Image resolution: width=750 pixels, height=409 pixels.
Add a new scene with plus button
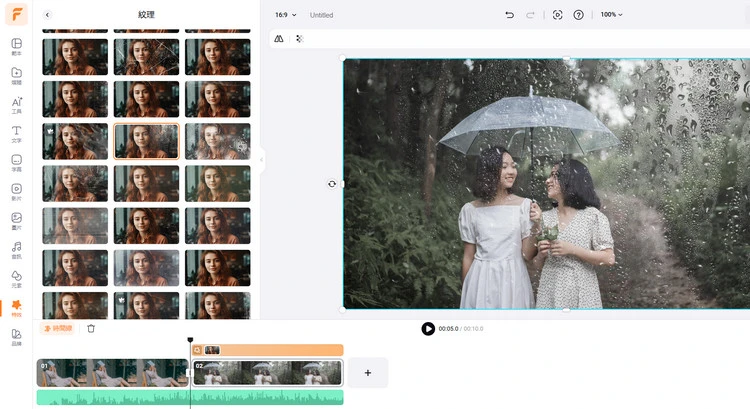(367, 373)
